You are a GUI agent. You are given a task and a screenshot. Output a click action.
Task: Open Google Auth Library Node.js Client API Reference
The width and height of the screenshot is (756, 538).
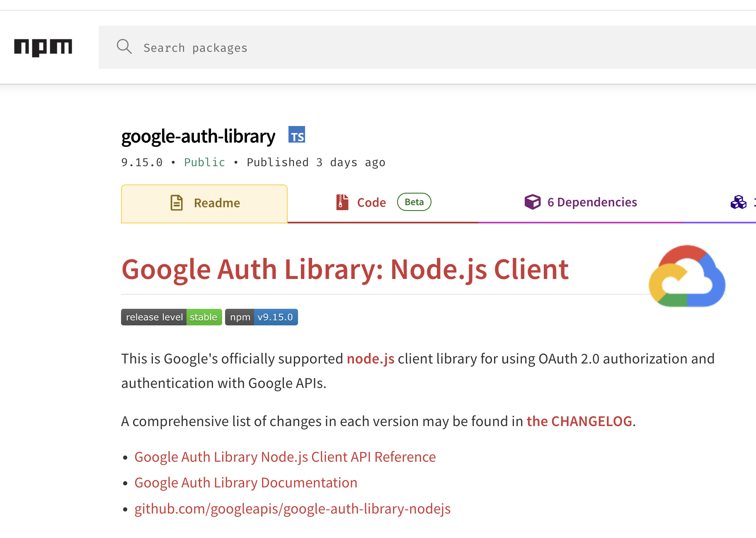click(285, 457)
